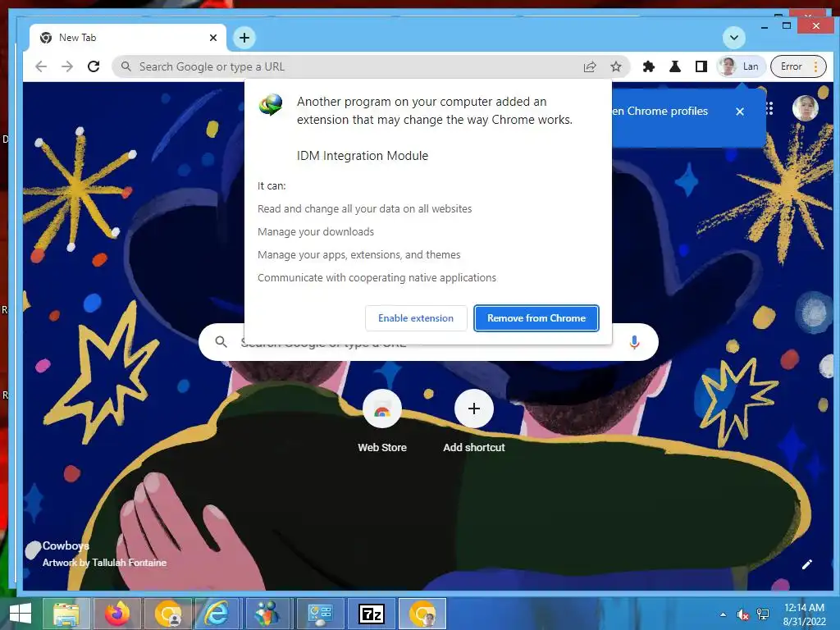The image size is (840, 630).
Task: Open the Web Store shortcut
Action: point(382,422)
